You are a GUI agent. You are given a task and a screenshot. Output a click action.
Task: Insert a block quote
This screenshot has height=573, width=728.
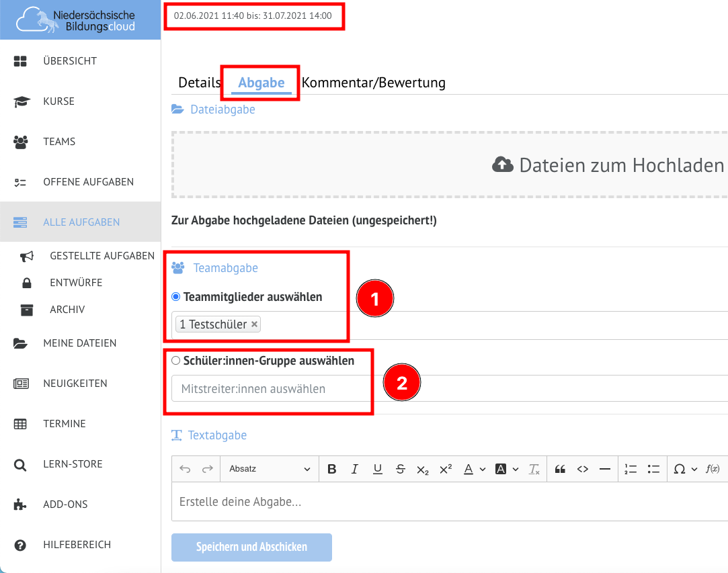click(x=560, y=469)
